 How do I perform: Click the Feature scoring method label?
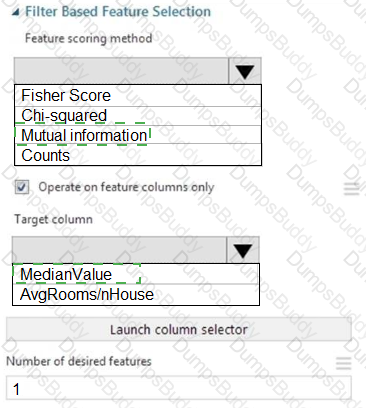pyautogui.click(x=89, y=38)
